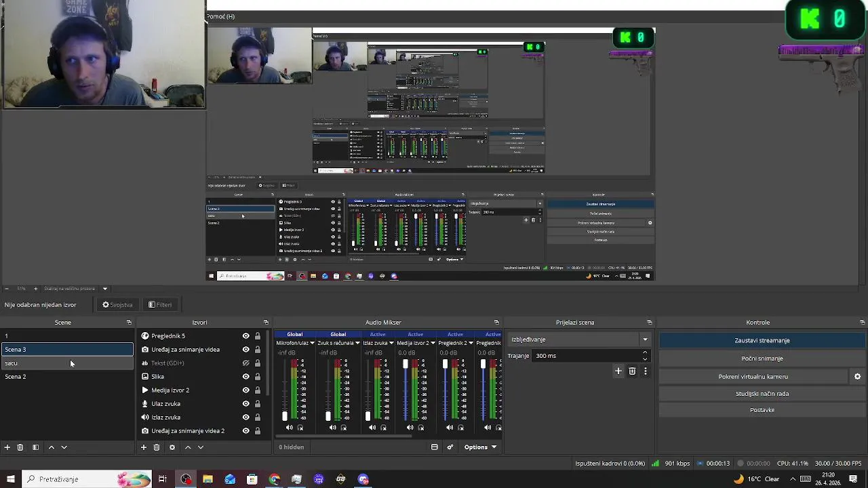This screenshot has width=868, height=488.
Task: Add a new source in Izvori panel
Action: tap(144, 447)
